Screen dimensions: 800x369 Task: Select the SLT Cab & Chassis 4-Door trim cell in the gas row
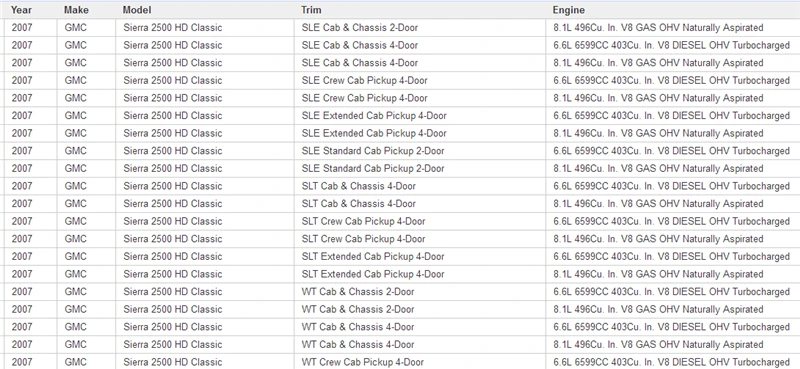tap(420, 204)
